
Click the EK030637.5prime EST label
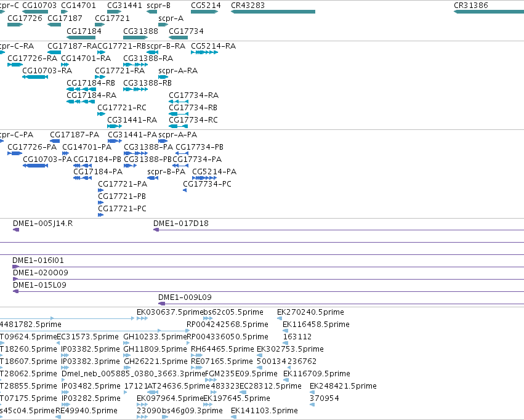coord(170,312)
